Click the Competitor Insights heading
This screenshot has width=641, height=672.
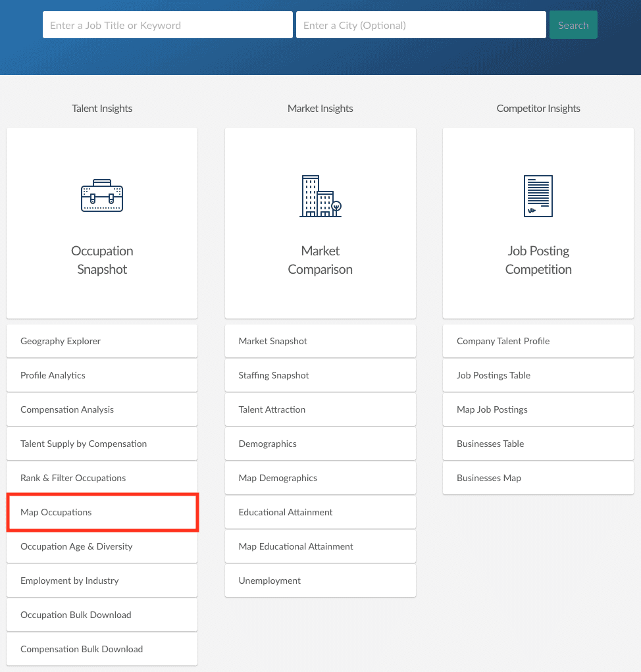pyautogui.click(x=538, y=109)
